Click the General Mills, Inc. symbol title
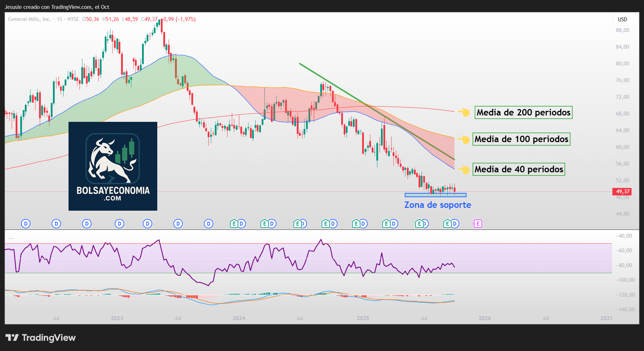Viewport: 644px width, 351px height. tap(30, 19)
